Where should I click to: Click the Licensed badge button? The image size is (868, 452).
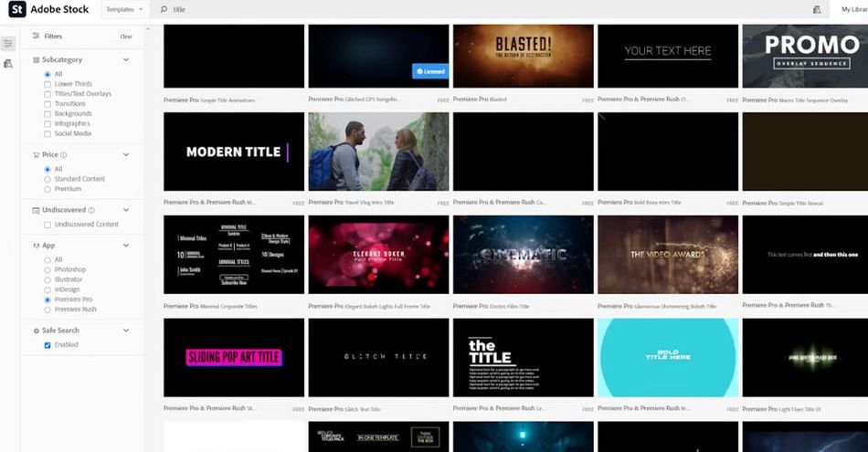click(x=430, y=71)
